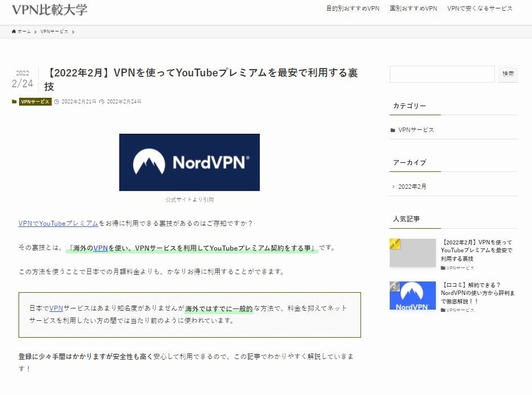Viewport: 532px width, 395px height.
Task: Click the home icon in breadcrumb
Action: (x=14, y=31)
